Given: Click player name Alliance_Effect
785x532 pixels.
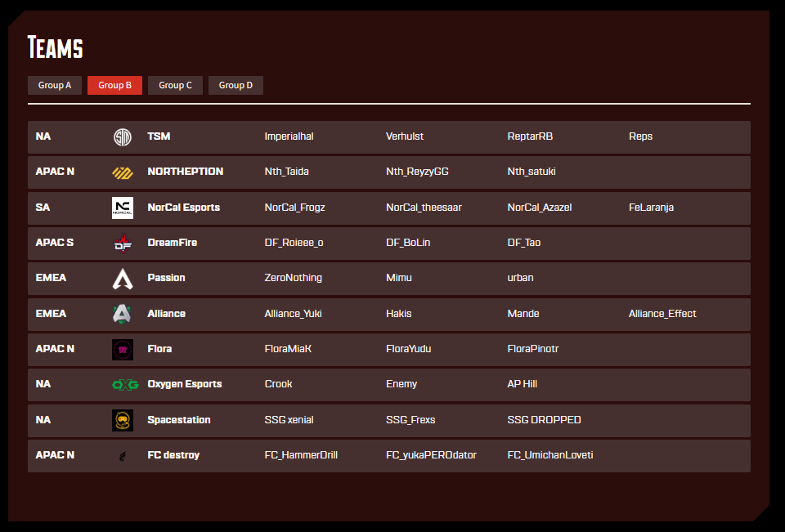Looking at the screenshot, I should pos(662,314).
